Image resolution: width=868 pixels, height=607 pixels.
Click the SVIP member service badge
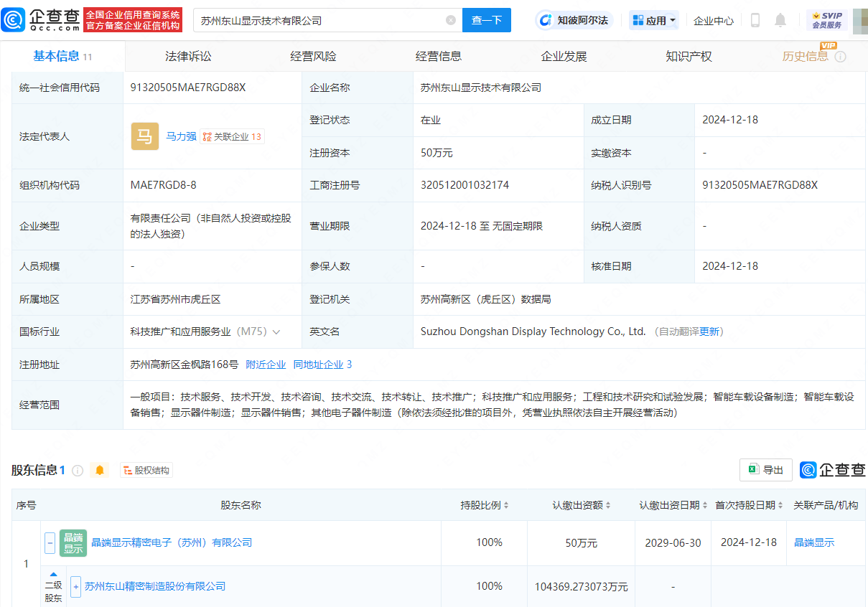(826, 20)
